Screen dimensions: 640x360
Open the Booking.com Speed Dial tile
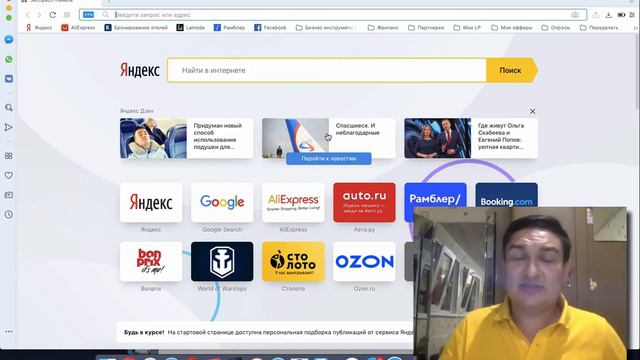coord(506,195)
